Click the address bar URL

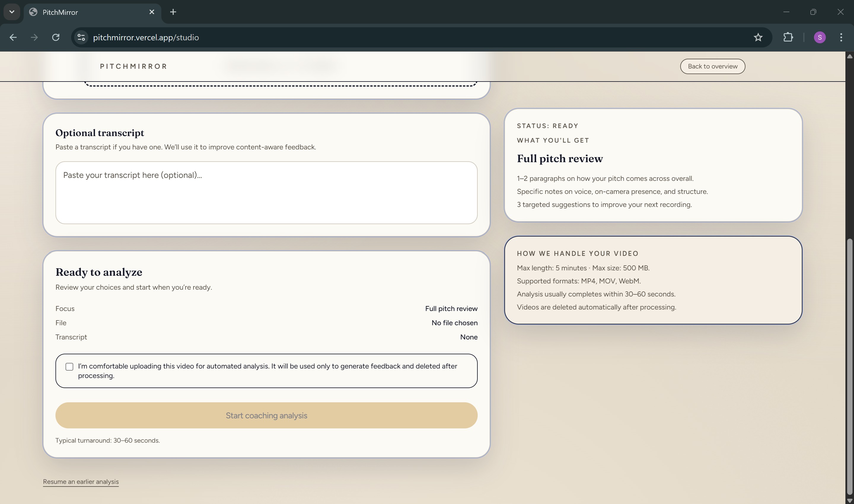click(146, 37)
